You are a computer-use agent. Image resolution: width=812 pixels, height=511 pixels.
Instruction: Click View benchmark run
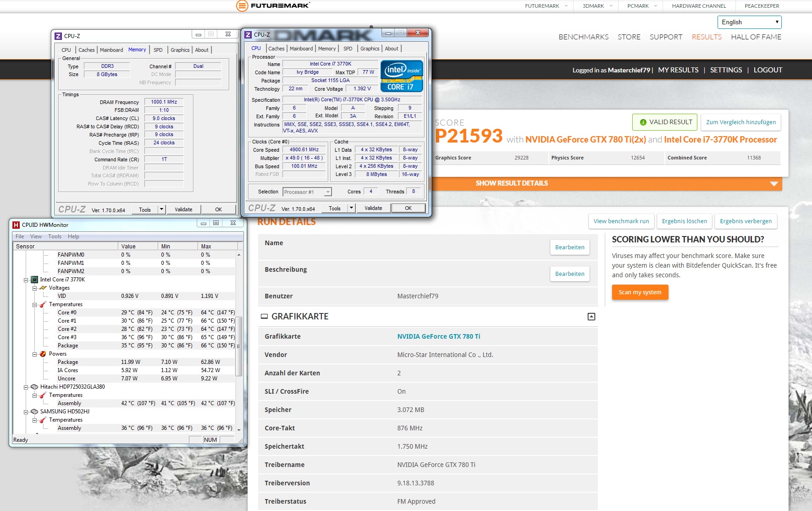pos(621,221)
